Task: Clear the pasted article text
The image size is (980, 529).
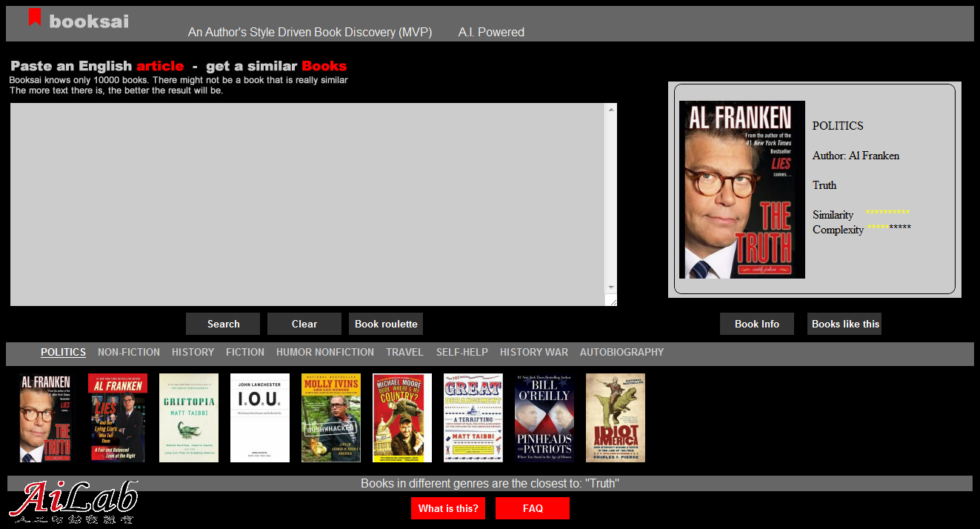Action: 304,324
